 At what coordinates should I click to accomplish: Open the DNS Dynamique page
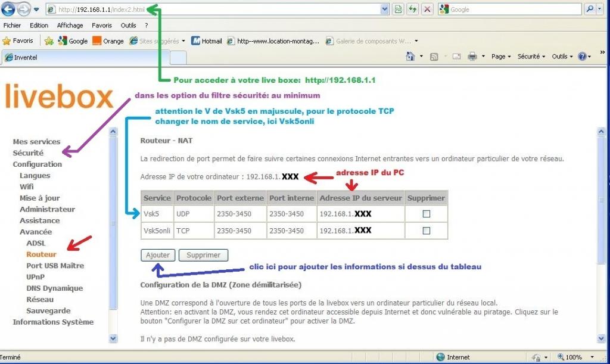click(x=54, y=288)
